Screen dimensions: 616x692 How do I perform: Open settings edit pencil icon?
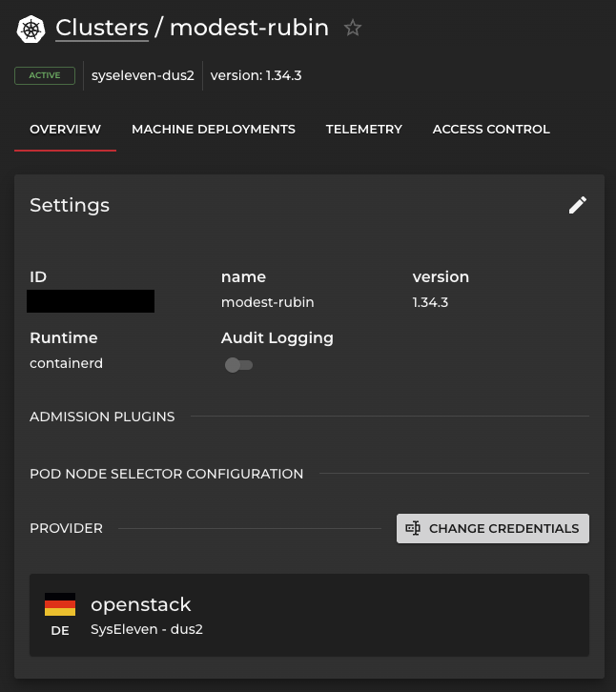[x=578, y=205]
